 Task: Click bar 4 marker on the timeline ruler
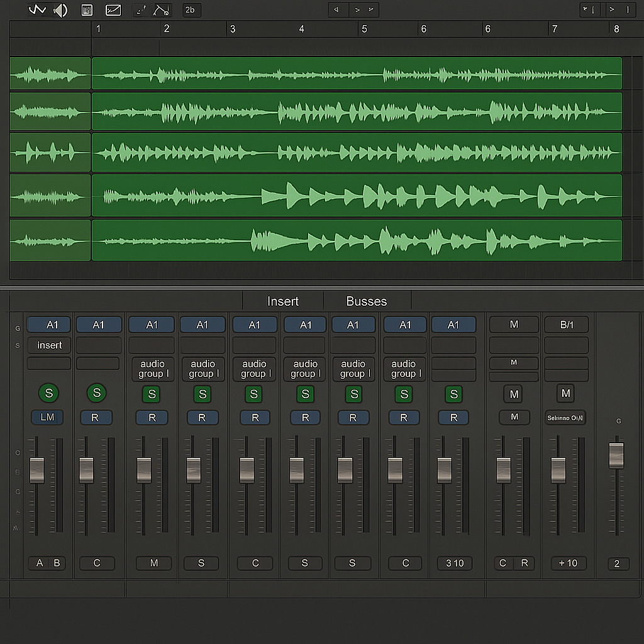pos(301,29)
